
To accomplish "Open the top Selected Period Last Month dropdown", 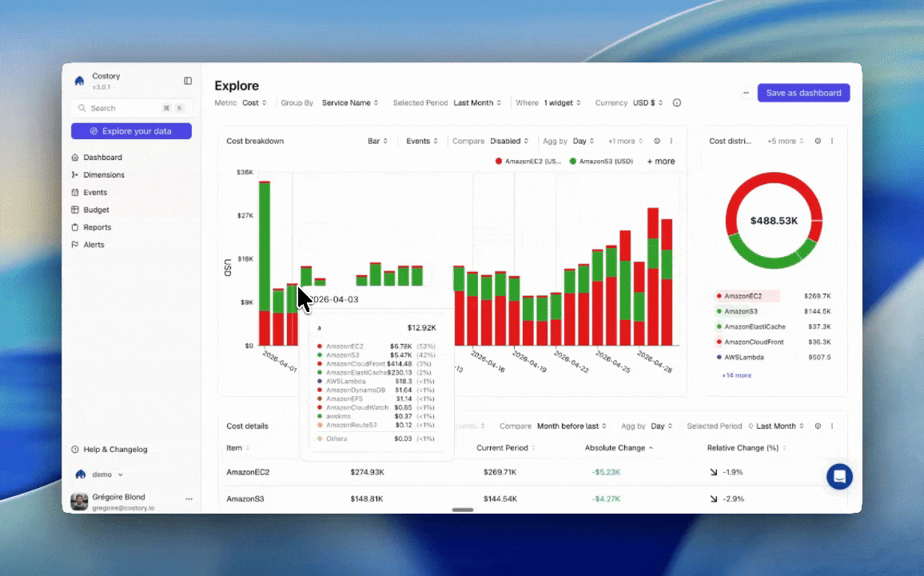I will pyautogui.click(x=477, y=102).
